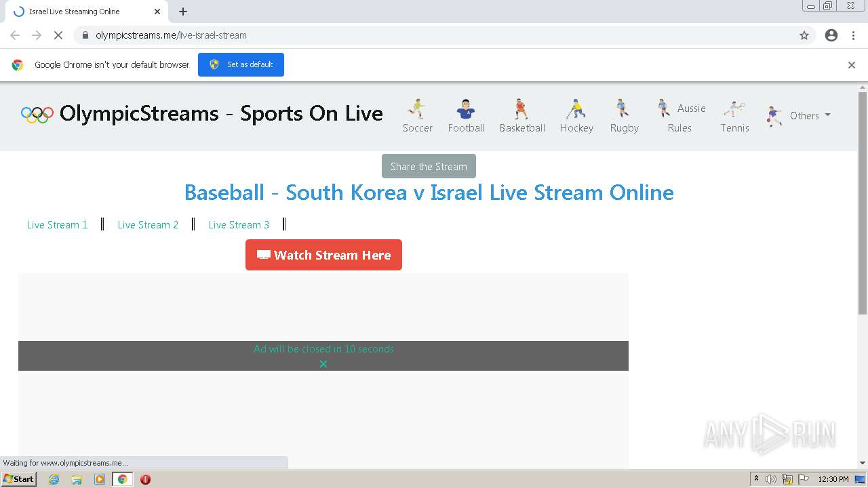The height and width of the screenshot is (488, 868).
Task: Open the Rugby category icon
Action: pyautogui.click(x=622, y=108)
